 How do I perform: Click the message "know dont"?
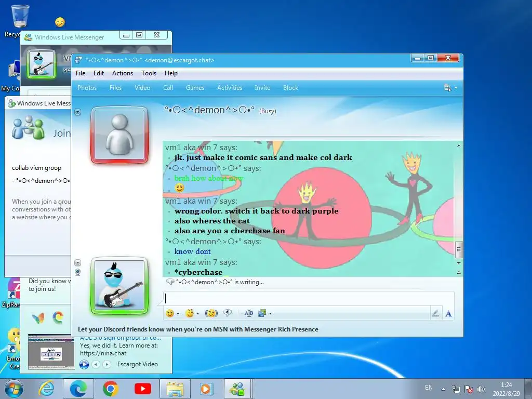point(192,251)
